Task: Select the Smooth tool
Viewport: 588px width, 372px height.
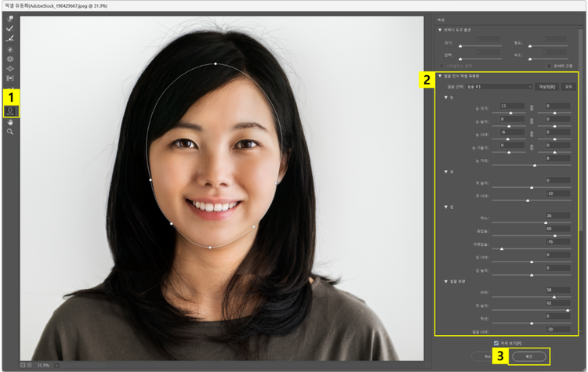Action: pos(10,38)
